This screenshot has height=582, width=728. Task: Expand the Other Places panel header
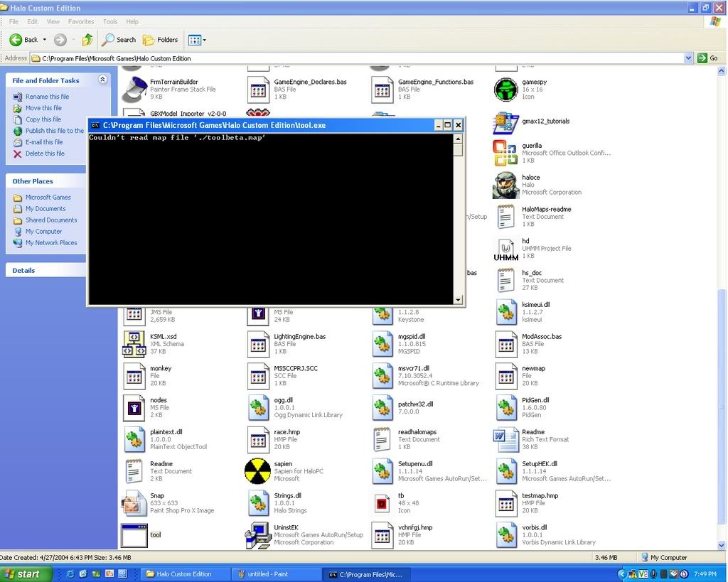[45, 181]
